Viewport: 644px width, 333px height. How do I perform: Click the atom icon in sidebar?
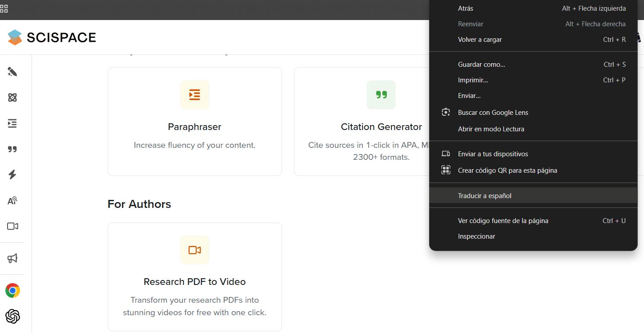click(12, 97)
